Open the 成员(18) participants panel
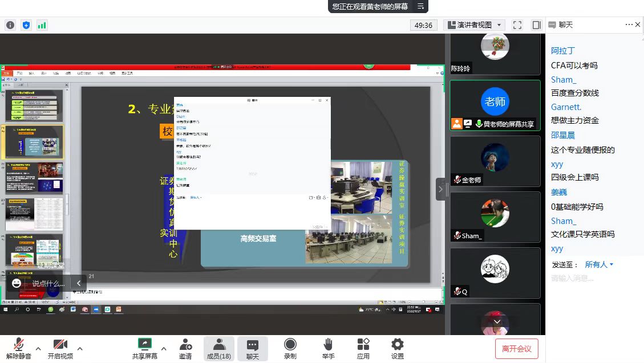Image resolution: width=644 pixels, height=363 pixels. (x=219, y=348)
